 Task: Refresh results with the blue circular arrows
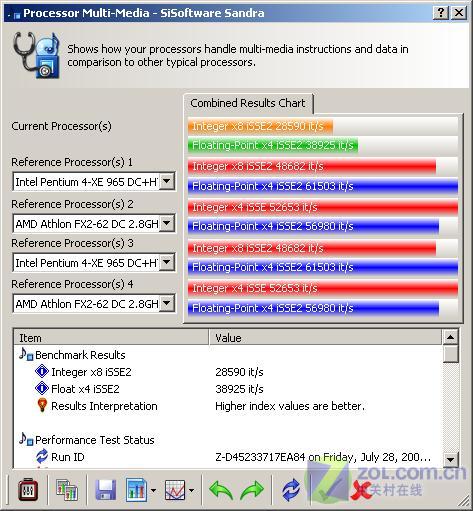[x=291, y=490]
